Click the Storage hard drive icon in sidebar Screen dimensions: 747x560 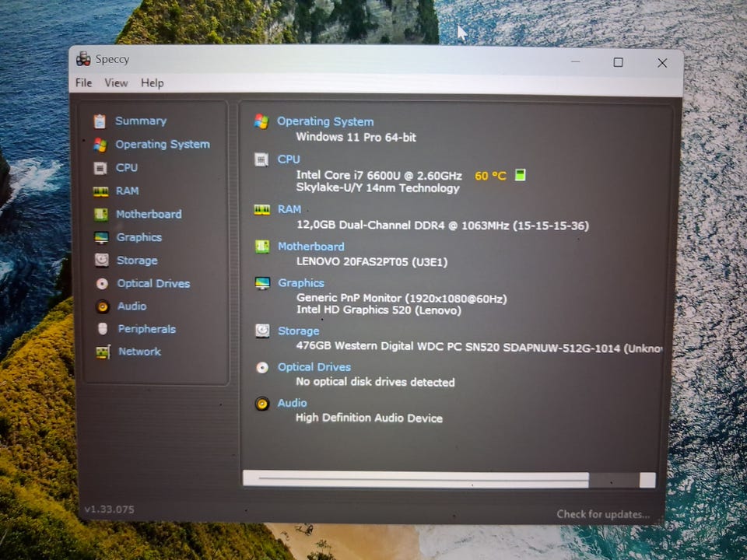[101, 260]
